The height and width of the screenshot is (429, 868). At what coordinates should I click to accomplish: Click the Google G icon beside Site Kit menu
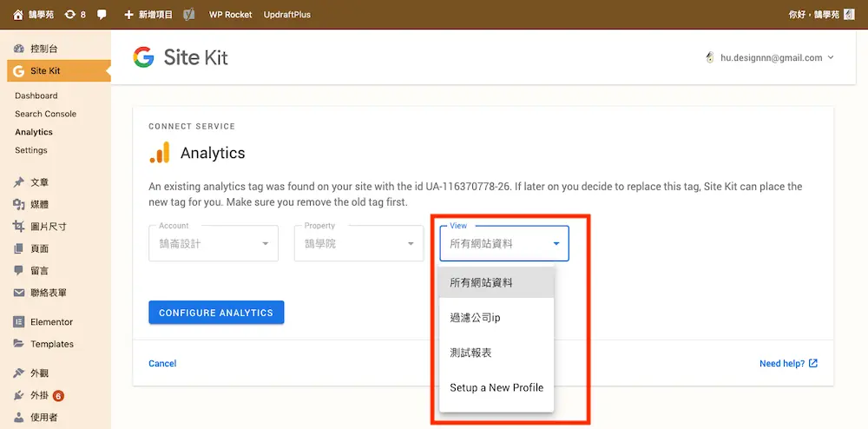[x=19, y=71]
